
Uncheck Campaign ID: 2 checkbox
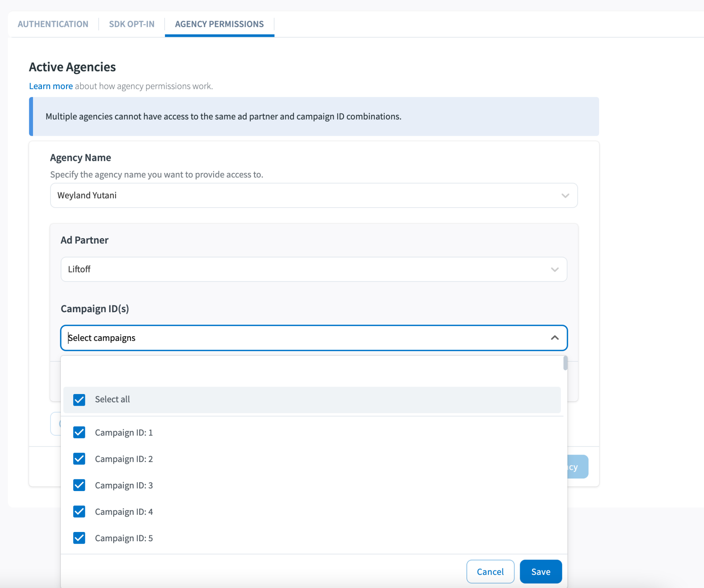79,459
